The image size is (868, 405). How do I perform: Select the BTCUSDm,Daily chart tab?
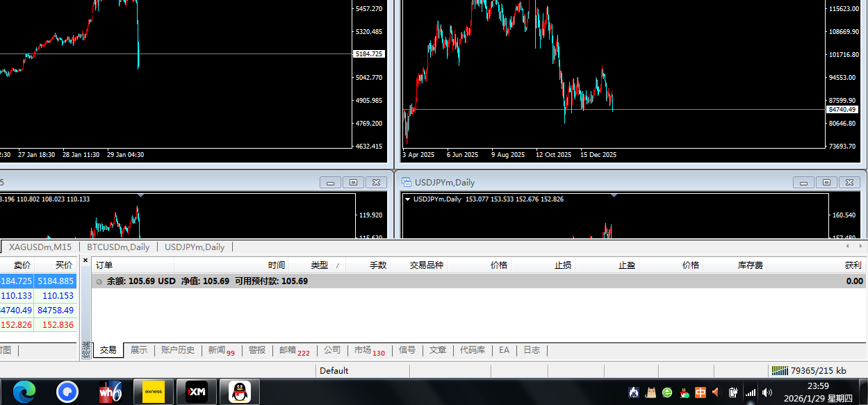118,247
